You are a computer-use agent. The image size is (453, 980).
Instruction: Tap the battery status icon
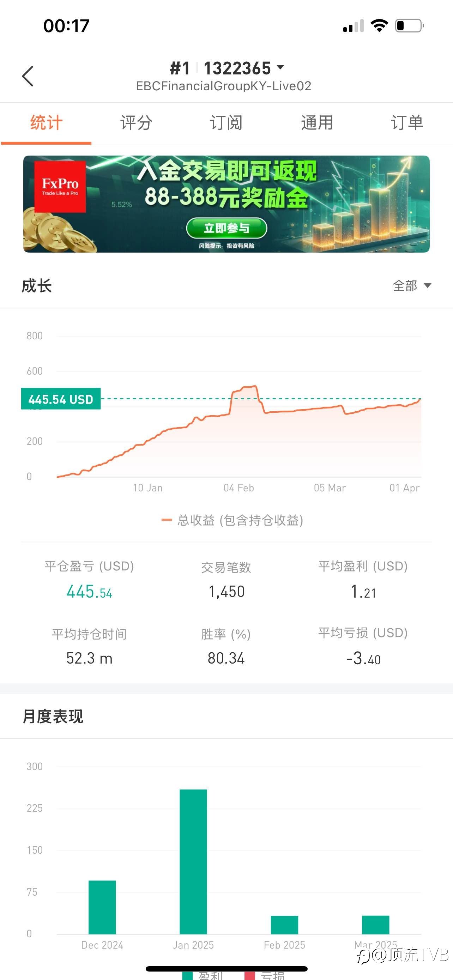(409, 25)
